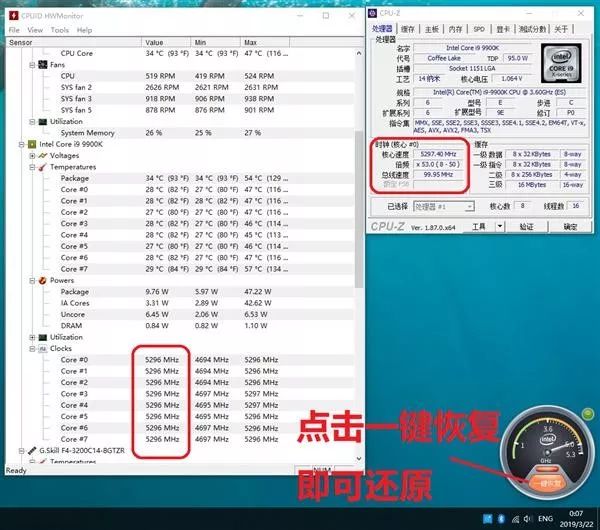The width and height of the screenshot is (600, 530).
Task: Click the Value column header
Action: point(166,42)
